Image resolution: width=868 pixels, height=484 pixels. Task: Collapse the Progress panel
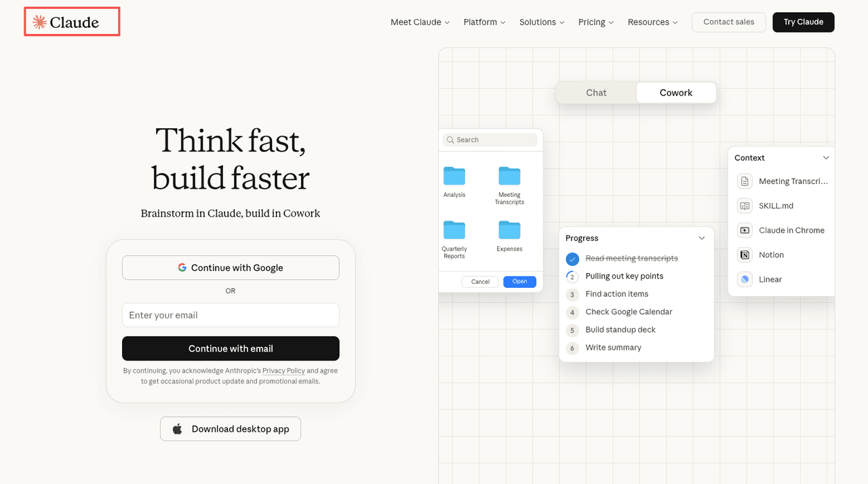click(702, 238)
